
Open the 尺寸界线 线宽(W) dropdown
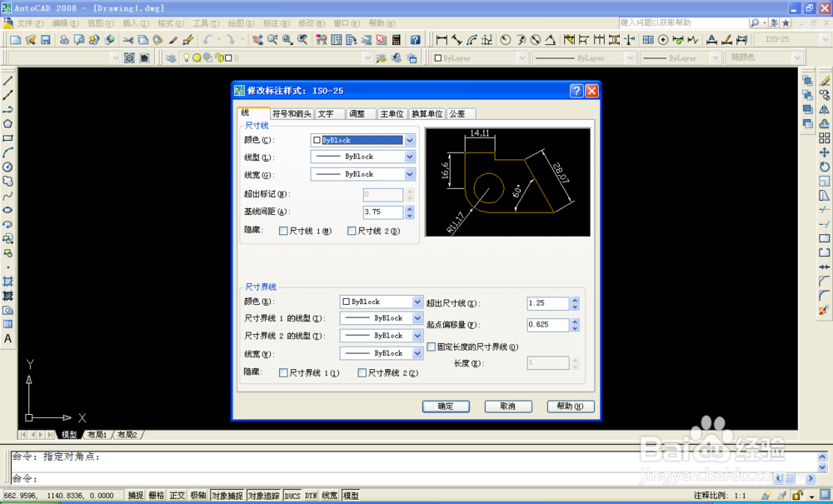[x=382, y=353]
